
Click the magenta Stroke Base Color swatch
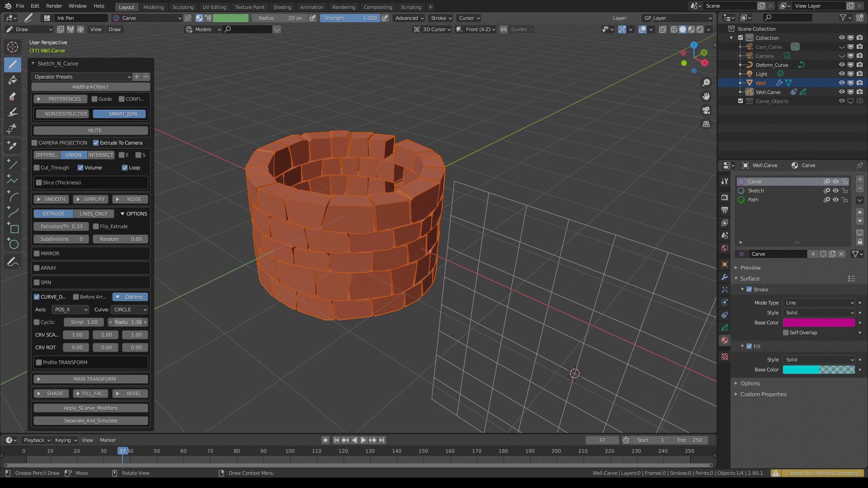point(818,323)
